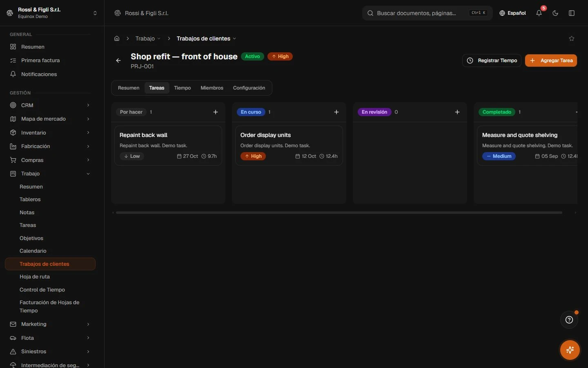Open Notas under Trabajo
Screen dimensions: 588x368
coord(27,213)
